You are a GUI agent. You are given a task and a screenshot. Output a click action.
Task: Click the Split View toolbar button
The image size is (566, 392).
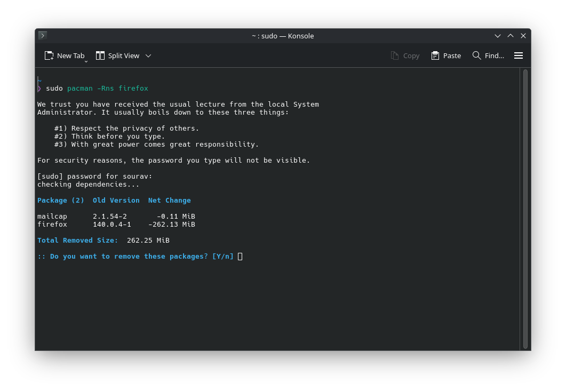point(117,55)
